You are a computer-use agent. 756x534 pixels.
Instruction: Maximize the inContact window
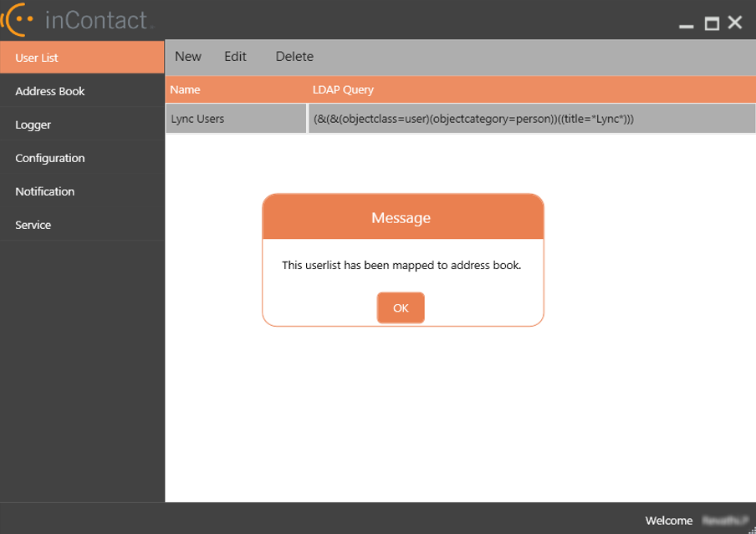click(x=712, y=23)
